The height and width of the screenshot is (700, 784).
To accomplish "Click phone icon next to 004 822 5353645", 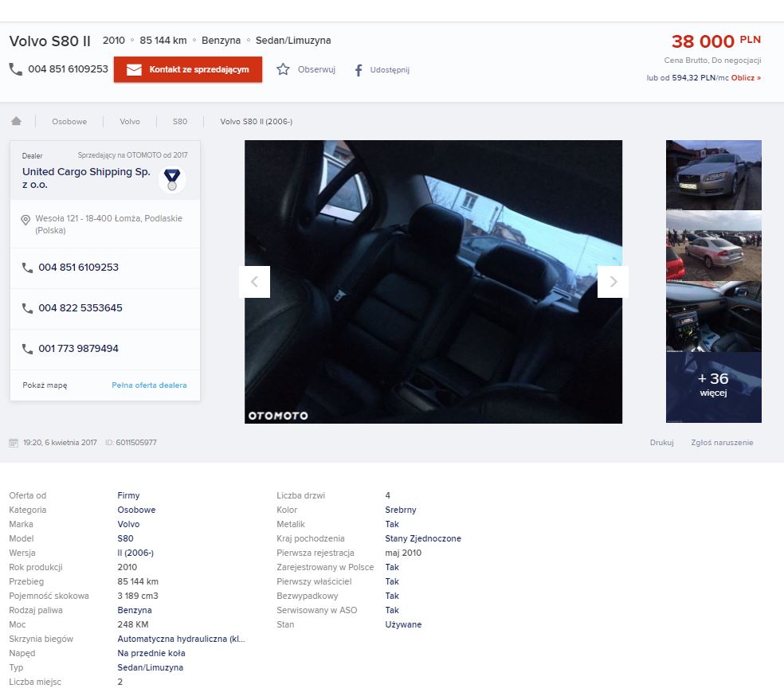I will tap(27, 307).
